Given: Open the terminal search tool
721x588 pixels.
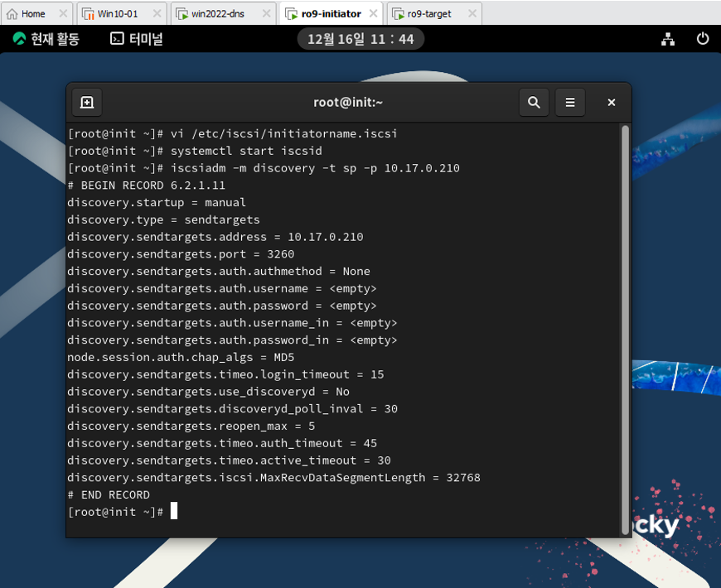Looking at the screenshot, I should (534, 103).
